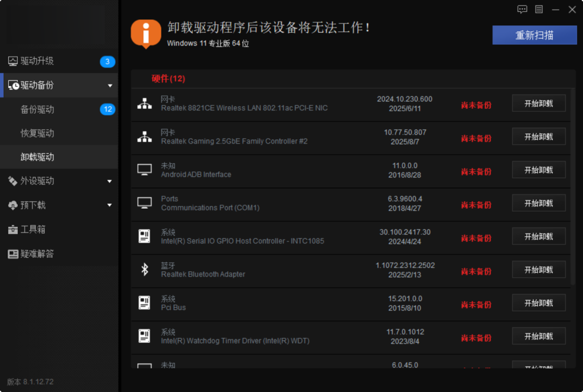
Task: Click 尚未备份 status for Android ADB row
Action: (476, 171)
